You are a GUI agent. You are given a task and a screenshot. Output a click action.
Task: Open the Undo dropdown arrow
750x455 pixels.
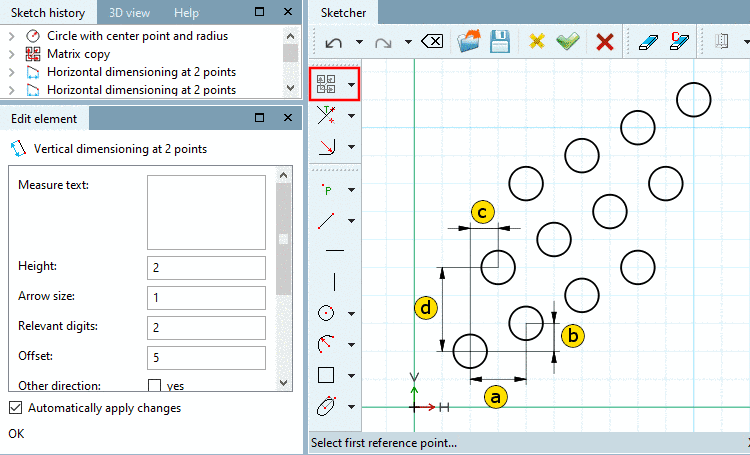359,42
